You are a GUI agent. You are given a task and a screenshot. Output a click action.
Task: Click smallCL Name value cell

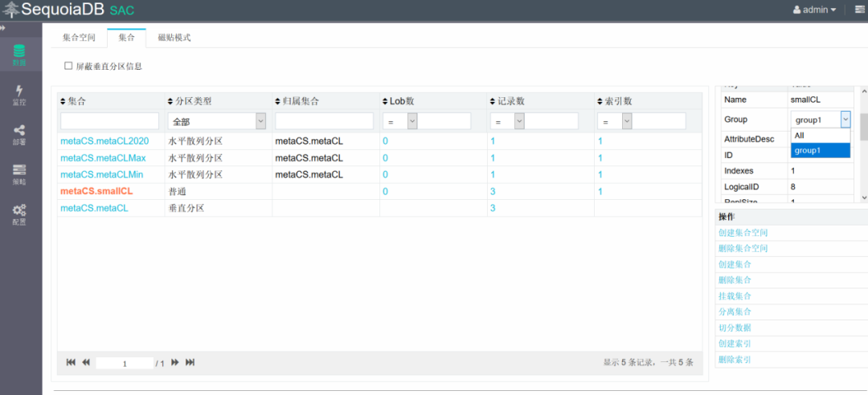tap(821, 100)
